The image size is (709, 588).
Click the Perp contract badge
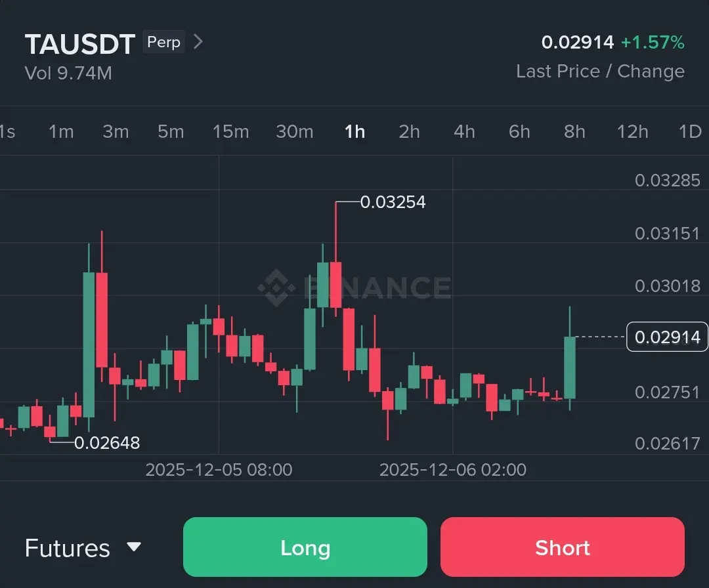164,43
